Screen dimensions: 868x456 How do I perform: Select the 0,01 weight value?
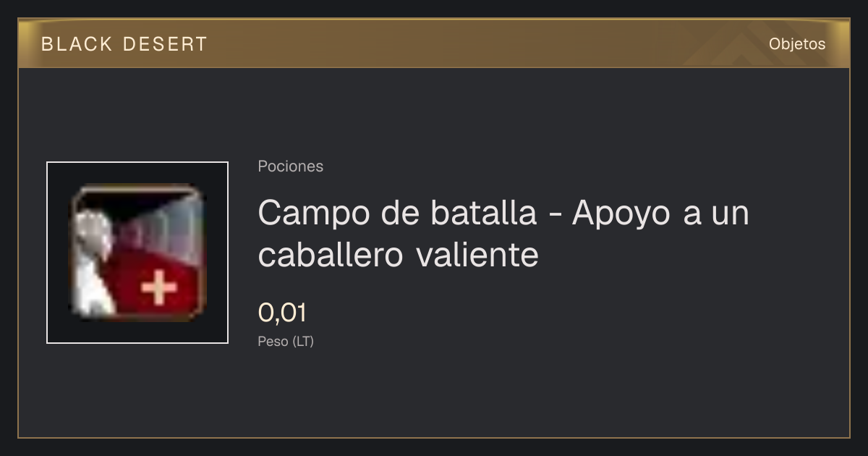(x=282, y=313)
